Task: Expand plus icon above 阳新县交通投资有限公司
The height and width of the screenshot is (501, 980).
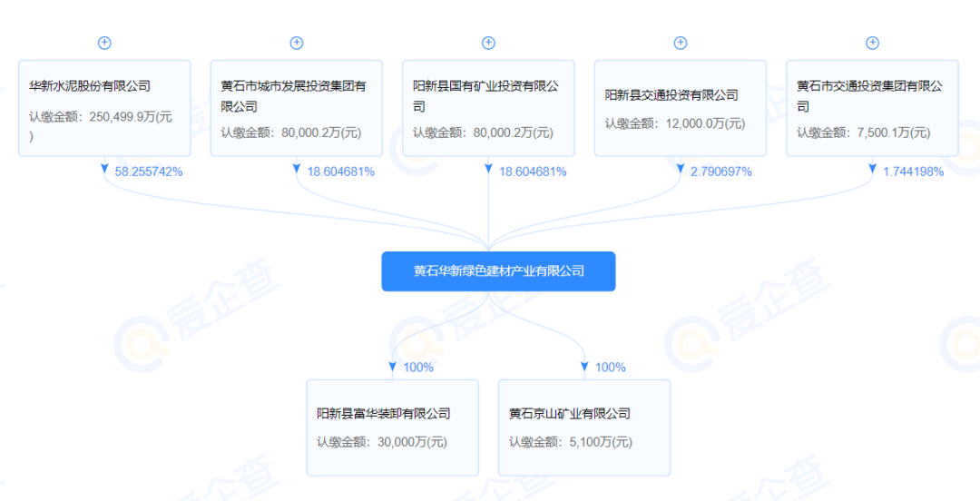Action: 681,43
